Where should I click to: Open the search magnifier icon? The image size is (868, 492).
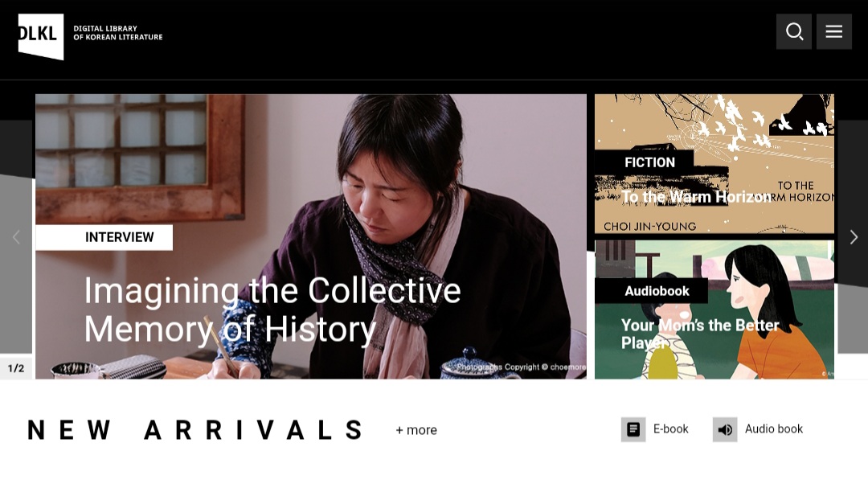click(794, 31)
